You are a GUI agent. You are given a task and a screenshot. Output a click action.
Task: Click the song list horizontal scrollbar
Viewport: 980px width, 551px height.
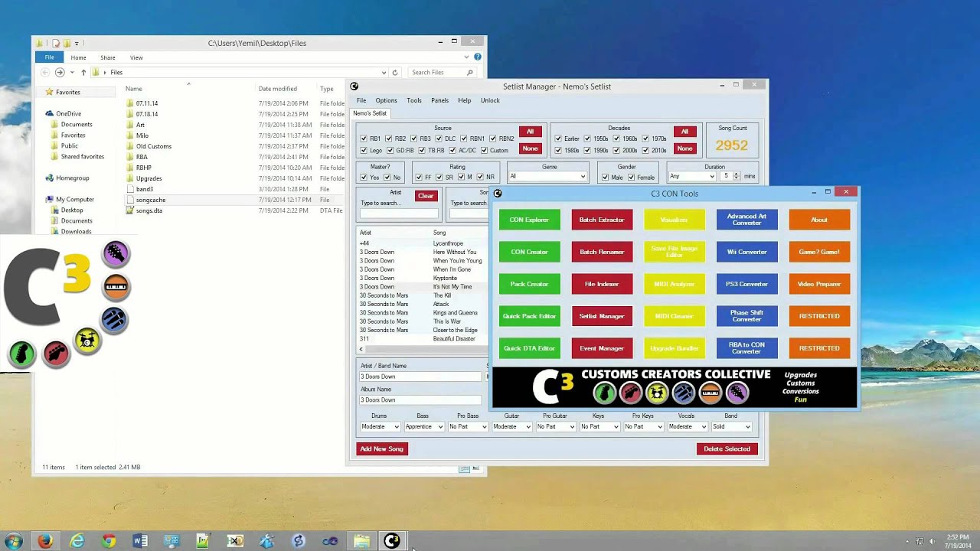coord(421,349)
